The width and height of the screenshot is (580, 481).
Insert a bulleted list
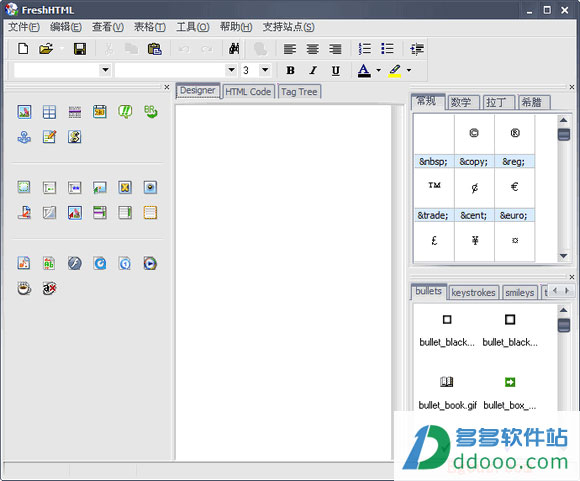click(387, 48)
